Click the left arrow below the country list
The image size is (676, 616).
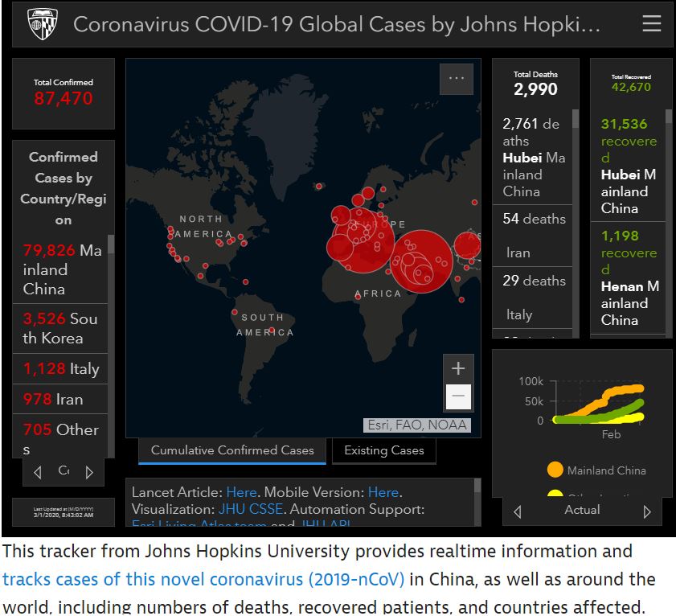[x=38, y=471]
